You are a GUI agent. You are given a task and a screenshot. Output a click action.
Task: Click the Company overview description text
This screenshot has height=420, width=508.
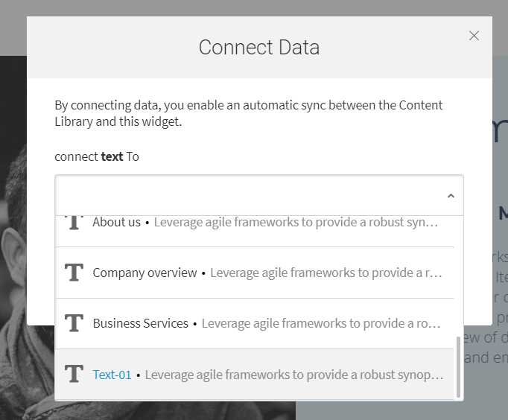326,273
